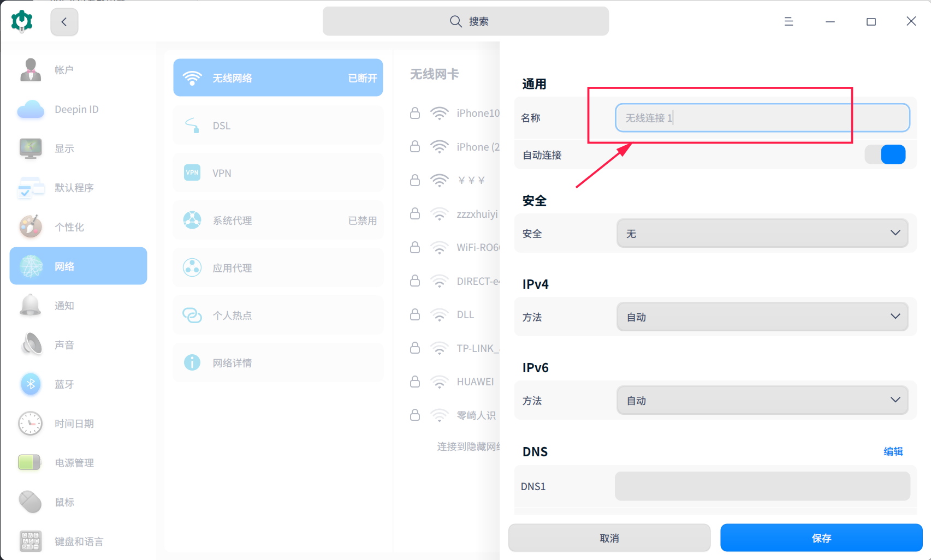Viewport: 931px width, 560px height.
Task: Click the 个人热点 link icon
Action: tap(192, 315)
